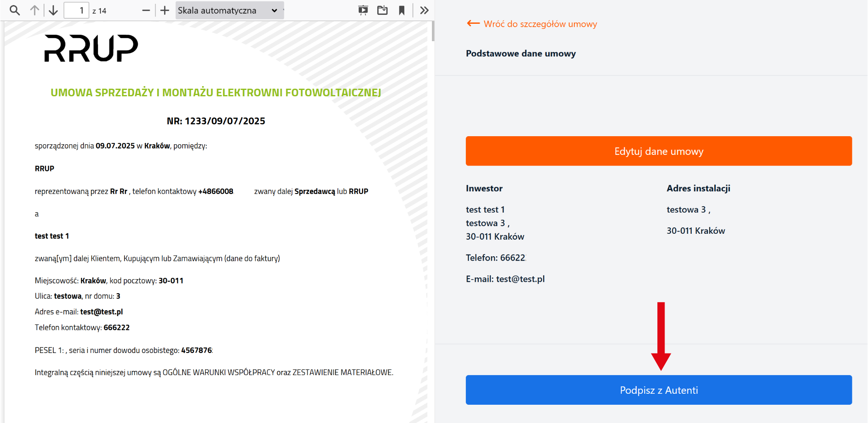
Task: Click the PDF viewer vertical scrollbar
Action: pos(433,31)
